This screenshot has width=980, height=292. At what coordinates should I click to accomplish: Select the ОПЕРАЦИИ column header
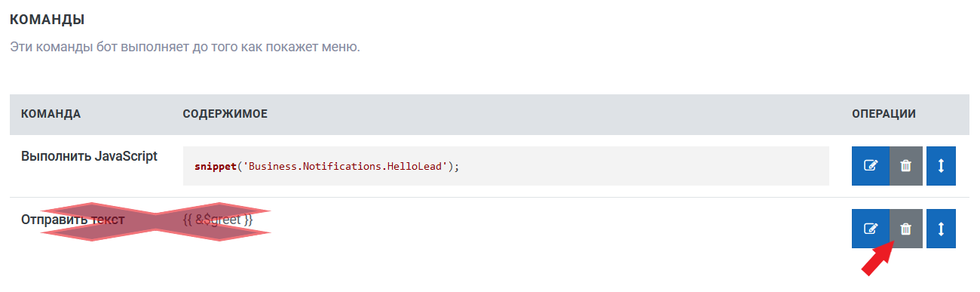(x=884, y=114)
